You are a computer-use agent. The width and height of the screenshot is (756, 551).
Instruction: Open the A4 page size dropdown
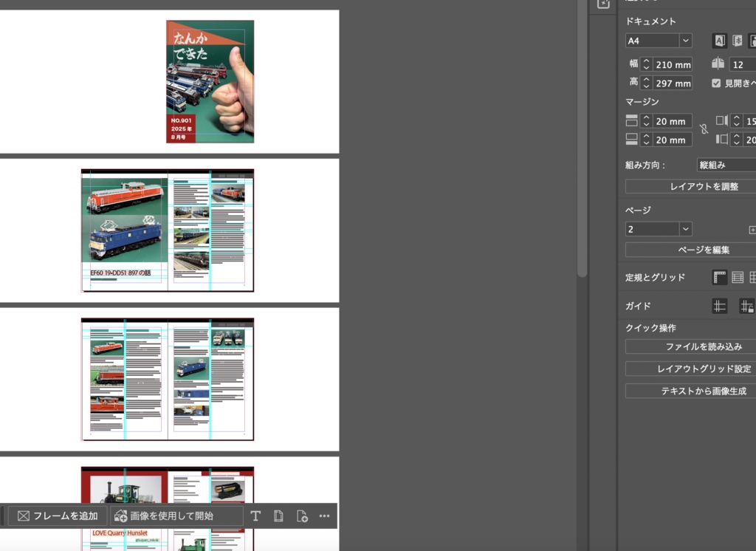[686, 41]
